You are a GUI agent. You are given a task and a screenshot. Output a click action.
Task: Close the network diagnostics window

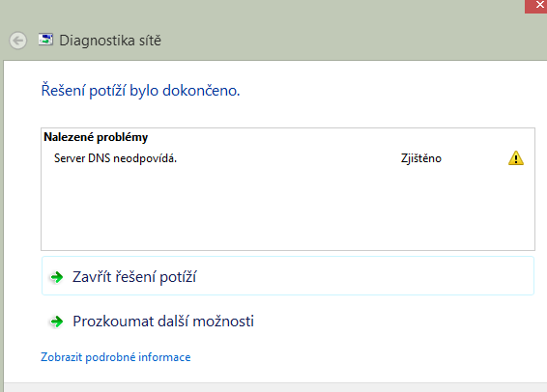point(537,6)
